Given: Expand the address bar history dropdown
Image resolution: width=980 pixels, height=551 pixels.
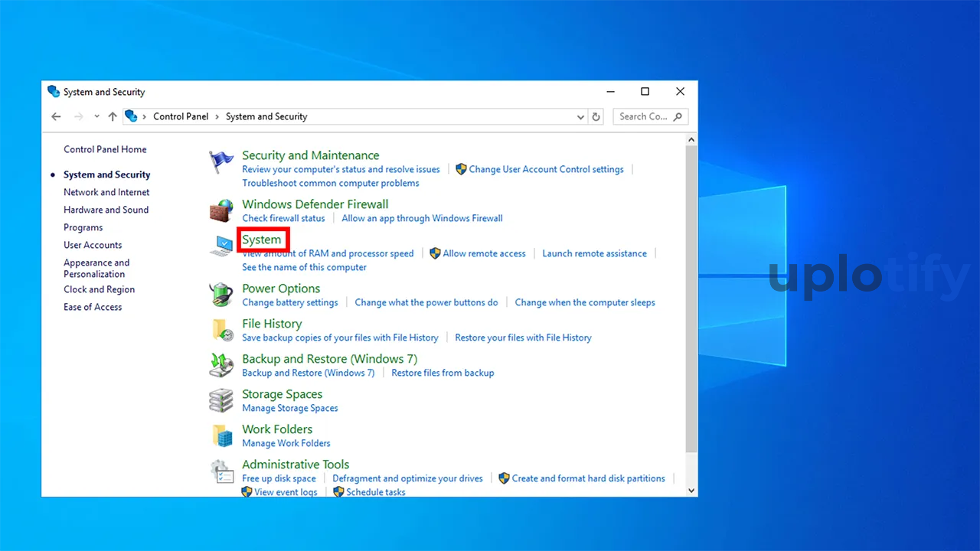Looking at the screenshot, I should click(x=580, y=117).
